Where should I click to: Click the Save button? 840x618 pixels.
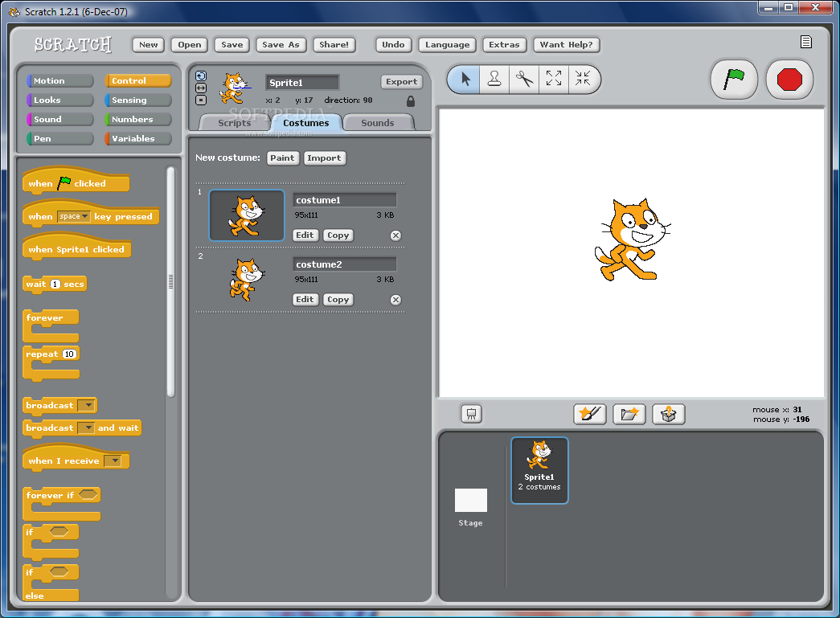pyautogui.click(x=232, y=45)
